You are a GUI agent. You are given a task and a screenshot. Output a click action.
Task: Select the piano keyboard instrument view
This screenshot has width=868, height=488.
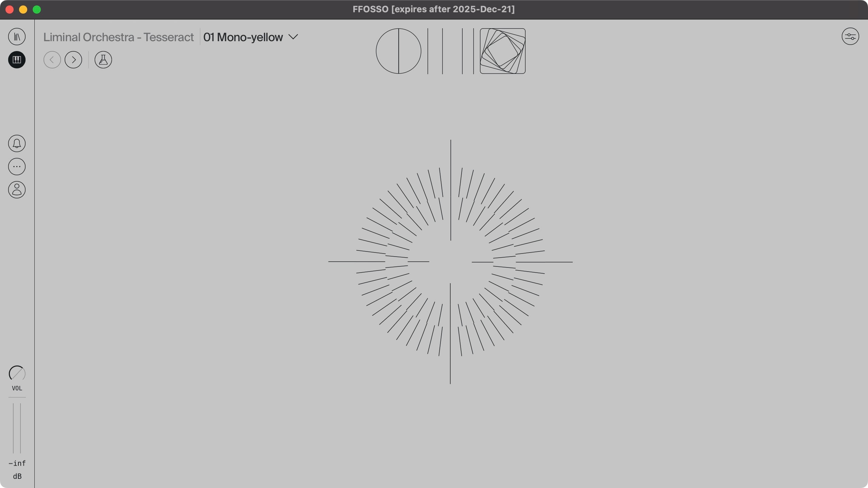click(x=17, y=60)
